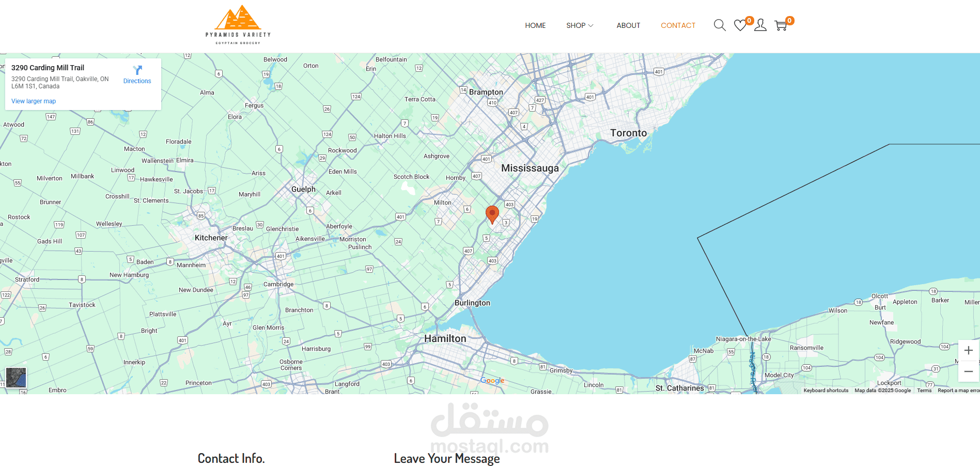980x466 pixels.
Task: Click the Kitchener label on the map
Action: click(x=211, y=238)
